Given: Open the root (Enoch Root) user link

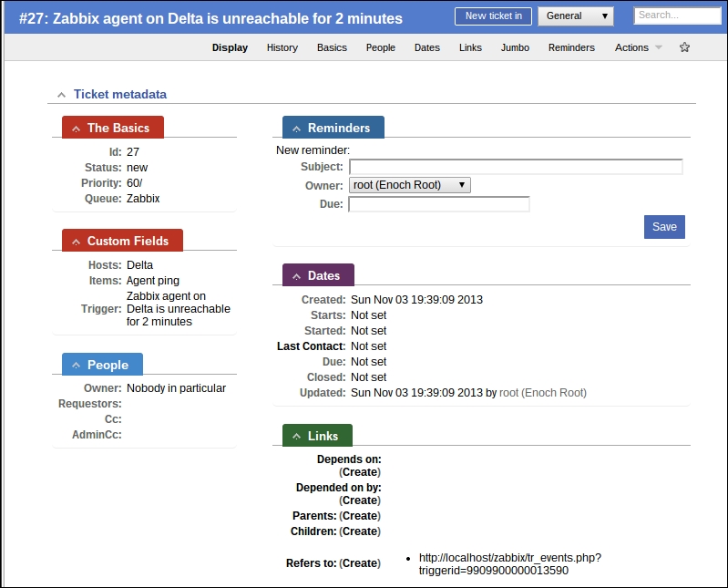Looking at the screenshot, I should coord(543,393).
